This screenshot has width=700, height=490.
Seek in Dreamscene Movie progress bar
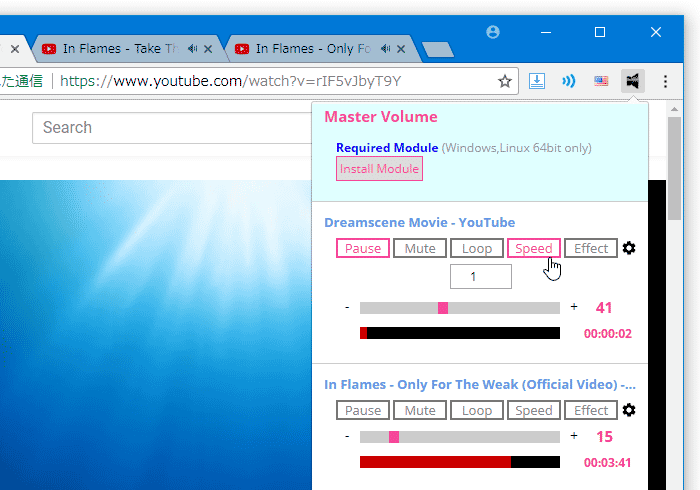pyautogui.click(x=460, y=333)
